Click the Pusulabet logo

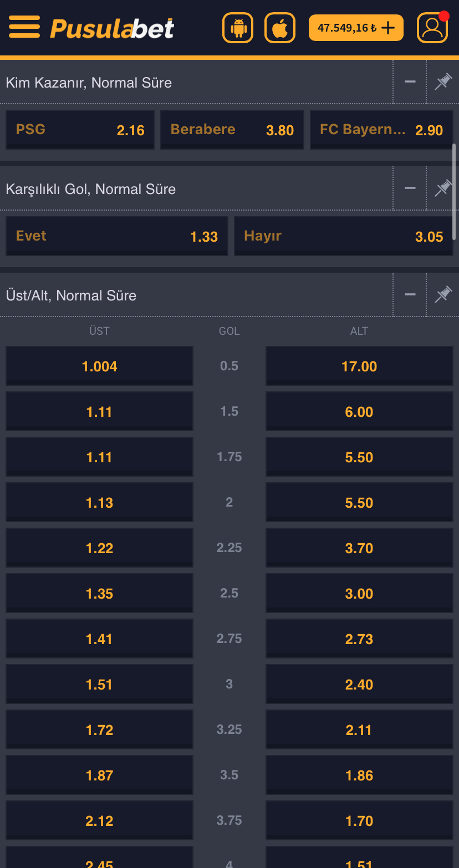click(x=112, y=28)
